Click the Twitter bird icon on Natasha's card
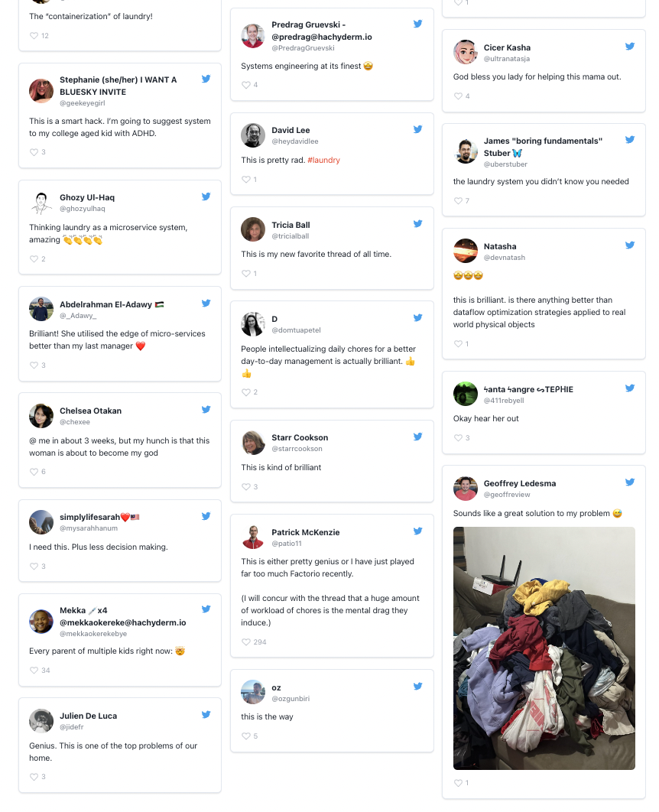The image size is (659, 812). pyautogui.click(x=629, y=245)
